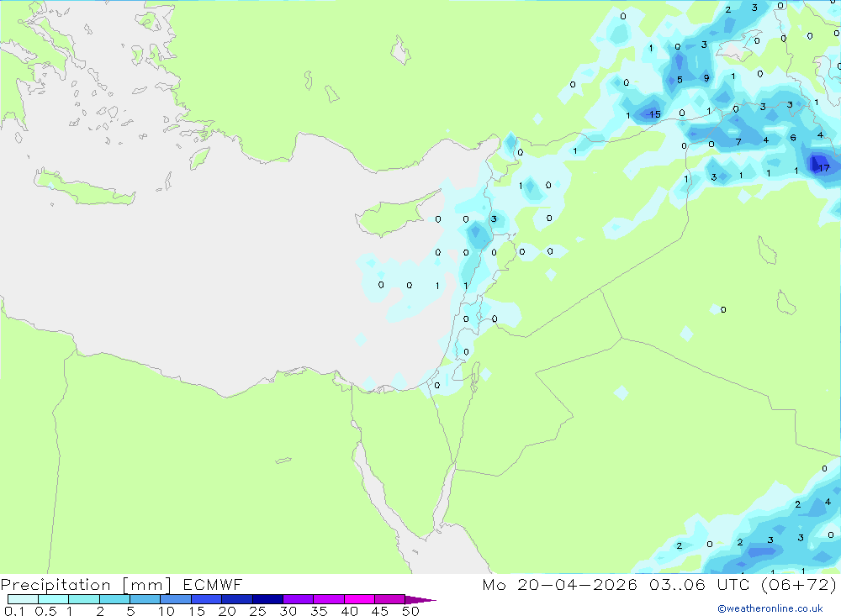Click the "15" precipitation value on map
841x616 pixels.
655,114
